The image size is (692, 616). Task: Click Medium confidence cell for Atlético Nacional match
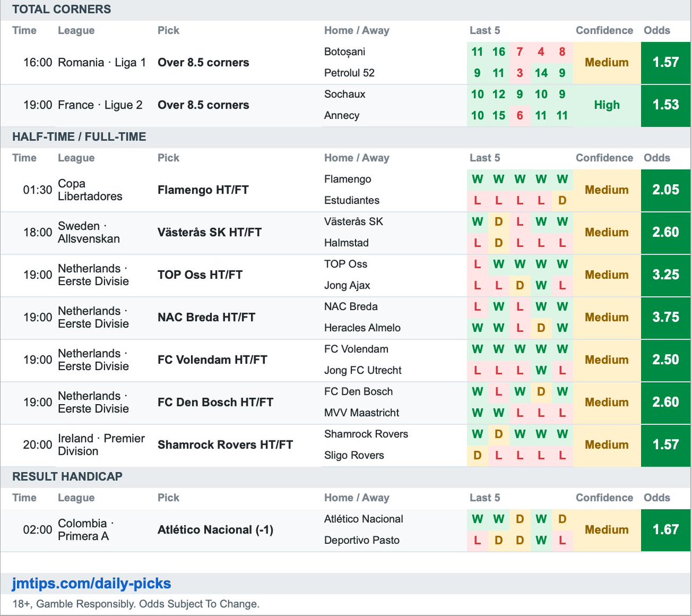[x=607, y=529]
